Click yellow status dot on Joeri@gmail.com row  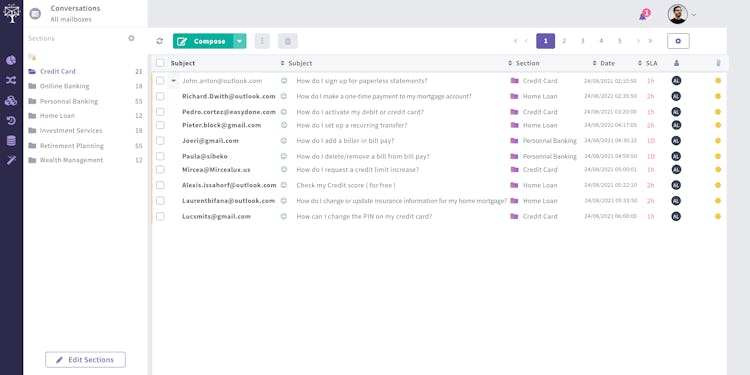pos(718,141)
